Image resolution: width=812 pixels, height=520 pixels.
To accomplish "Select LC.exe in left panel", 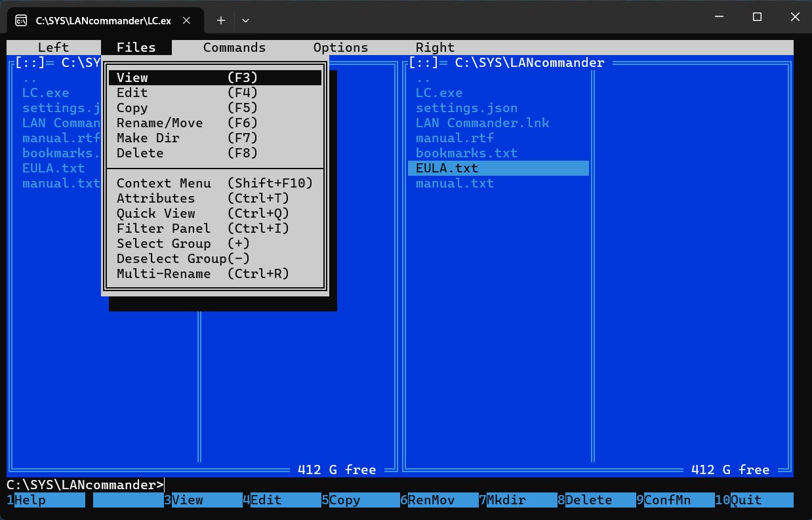I will pyautogui.click(x=45, y=92).
